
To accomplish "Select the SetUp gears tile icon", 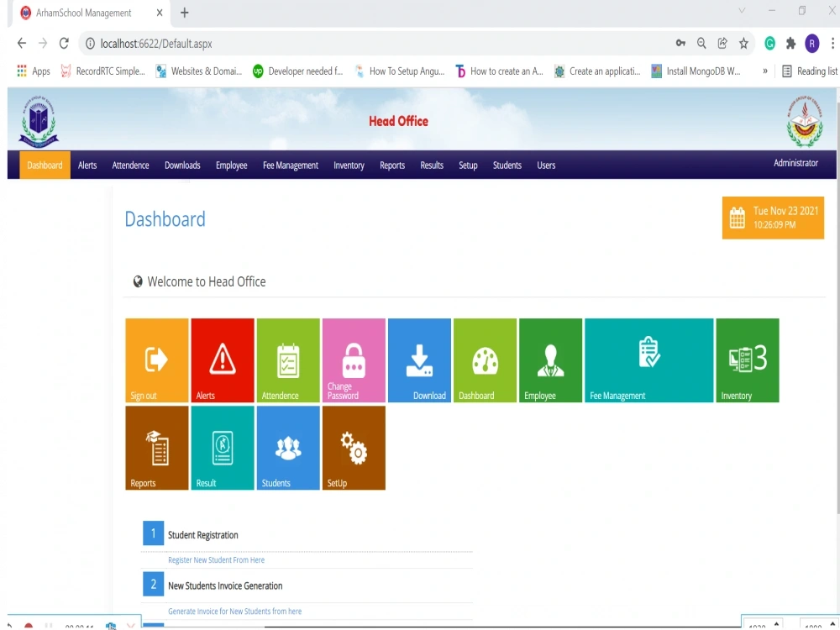I will [x=353, y=445].
